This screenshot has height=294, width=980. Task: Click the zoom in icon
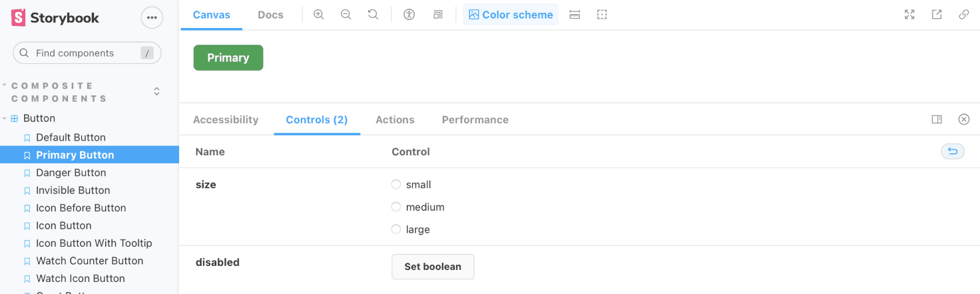[319, 15]
